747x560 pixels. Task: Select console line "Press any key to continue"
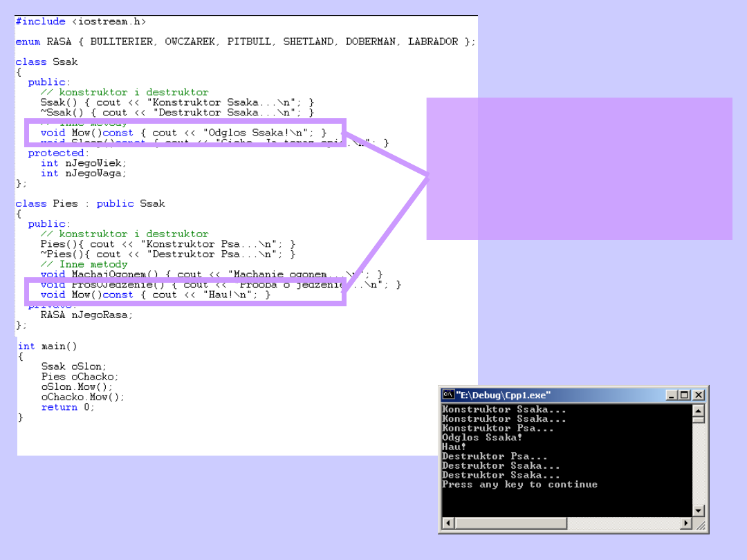[519, 484]
